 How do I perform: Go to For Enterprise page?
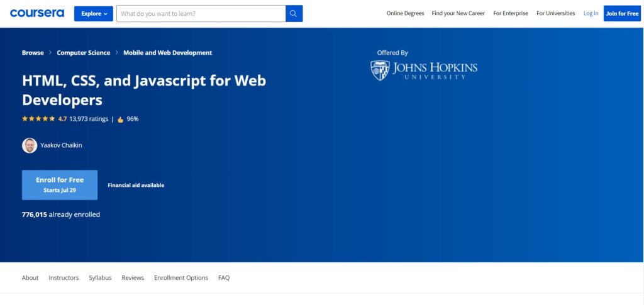click(x=511, y=14)
